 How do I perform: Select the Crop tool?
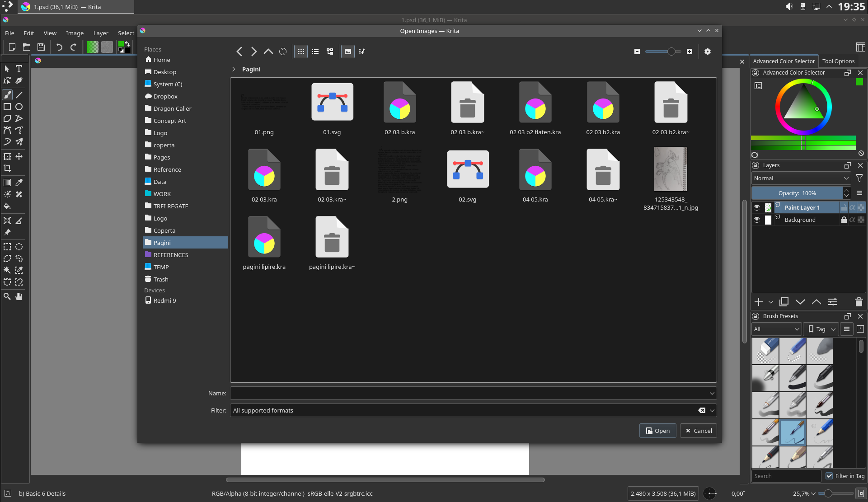(7, 168)
